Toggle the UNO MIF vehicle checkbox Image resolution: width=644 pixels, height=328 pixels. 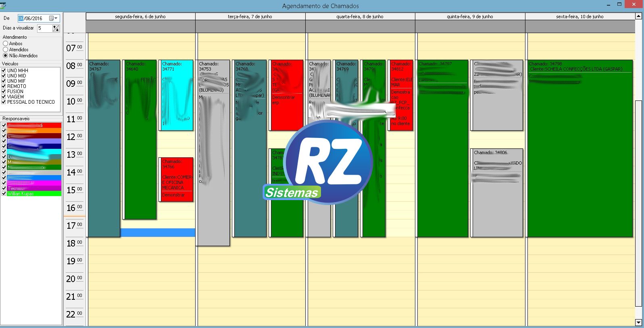(4, 81)
